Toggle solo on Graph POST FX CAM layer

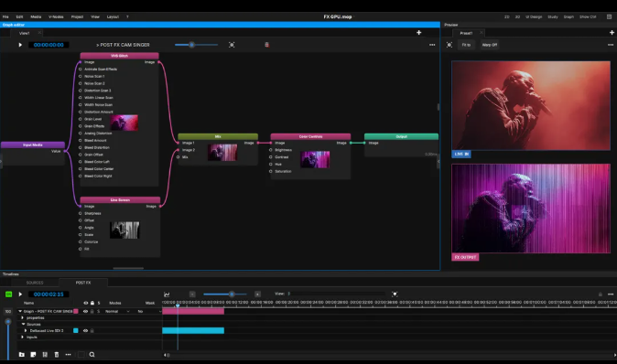[99, 311]
